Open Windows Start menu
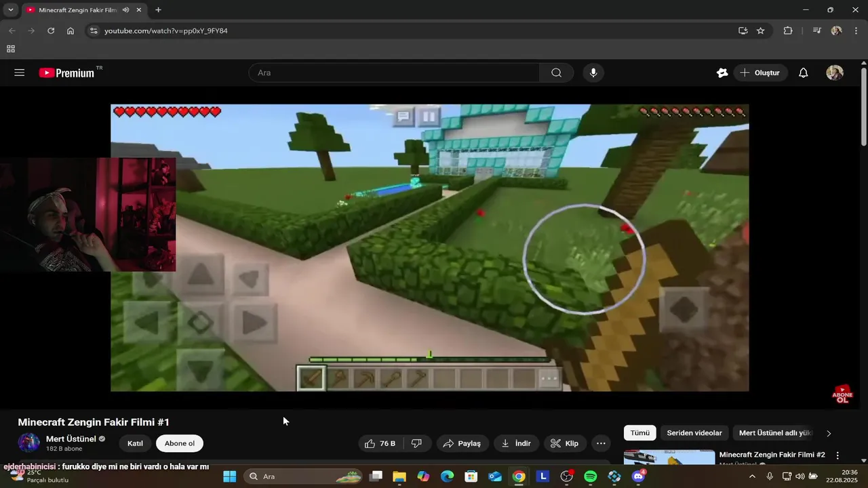The height and width of the screenshot is (488, 868). coord(230,476)
